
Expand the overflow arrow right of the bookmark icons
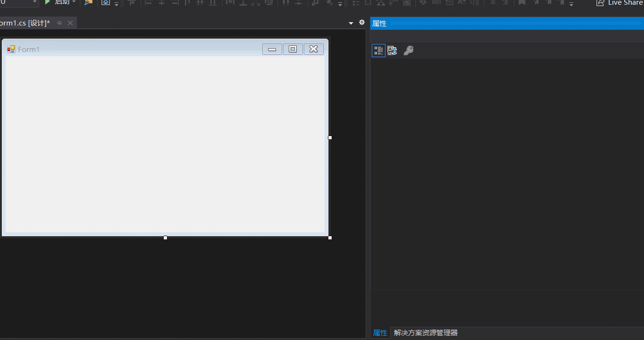click(x=571, y=4)
